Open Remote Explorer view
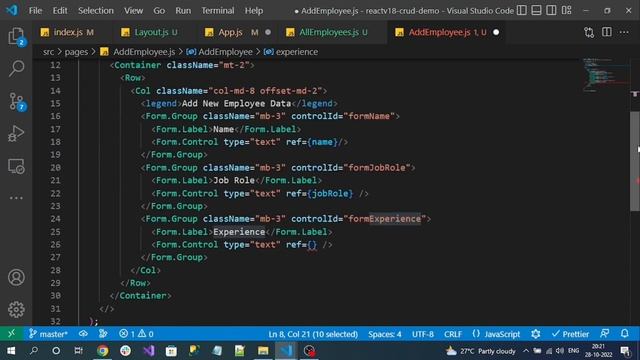The image size is (640, 360). point(16,166)
